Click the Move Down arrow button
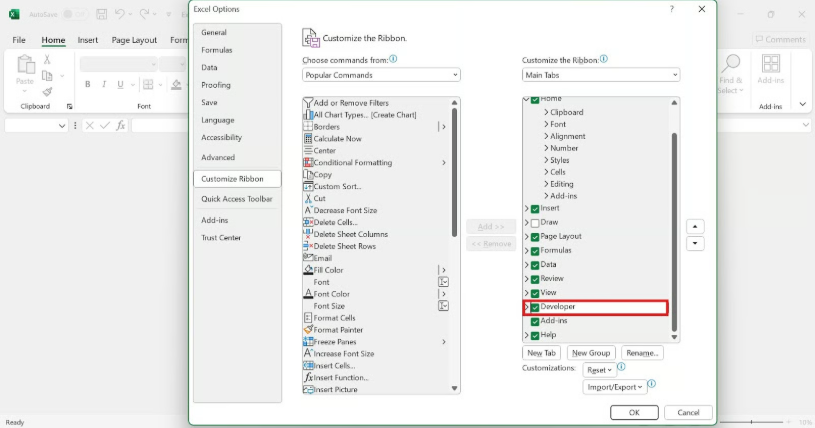The width and height of the screenshot is (815, 428). (696, 244)
